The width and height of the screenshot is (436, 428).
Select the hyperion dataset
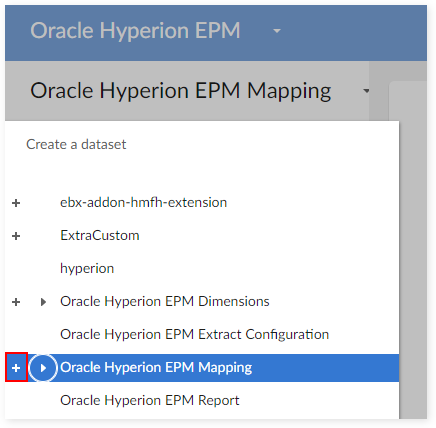pyautogui.click(x=87, y=269)
